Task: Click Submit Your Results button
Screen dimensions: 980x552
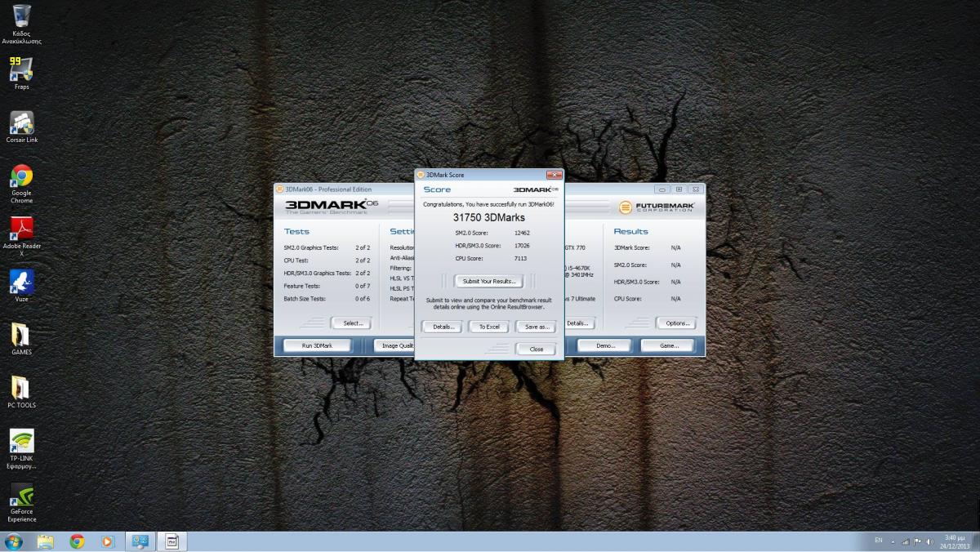Action: point(489,281)
